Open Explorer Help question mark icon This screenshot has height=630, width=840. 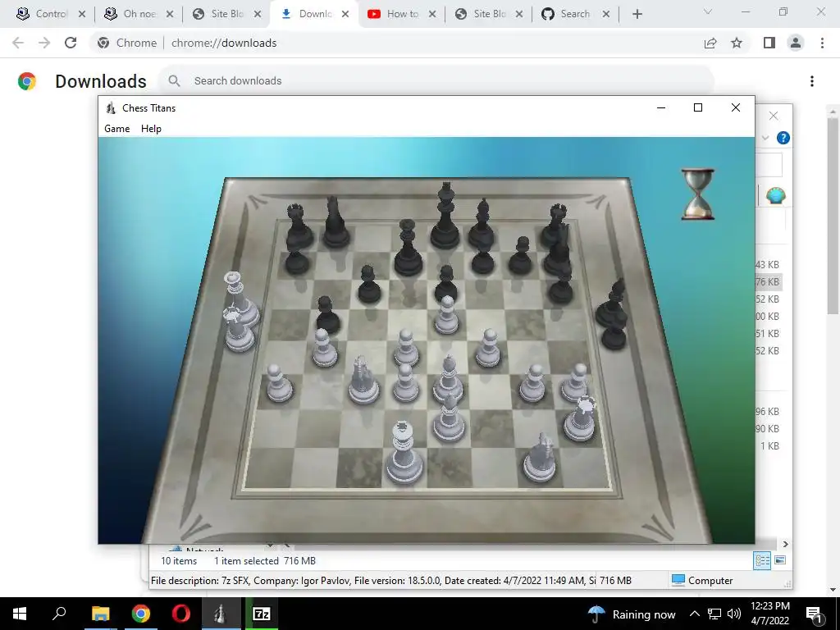click(783, 138)
